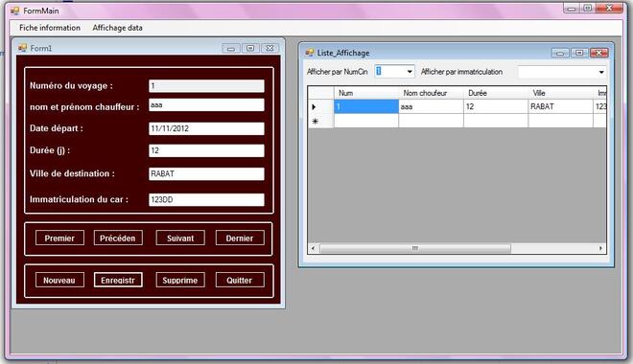
Task: Click the Form1 window icon
Action: point(22,48)
